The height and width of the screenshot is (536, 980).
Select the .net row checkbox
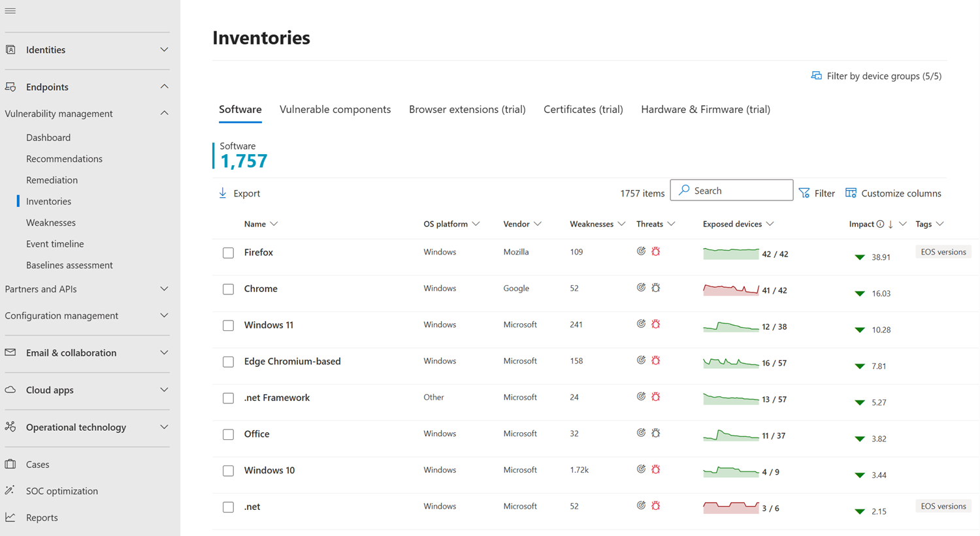click(x=228, y=507)
